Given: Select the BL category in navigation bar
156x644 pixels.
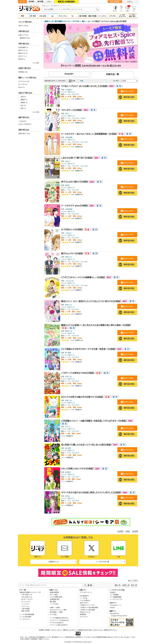Looking at the screenshot, I should pos(53,16).
